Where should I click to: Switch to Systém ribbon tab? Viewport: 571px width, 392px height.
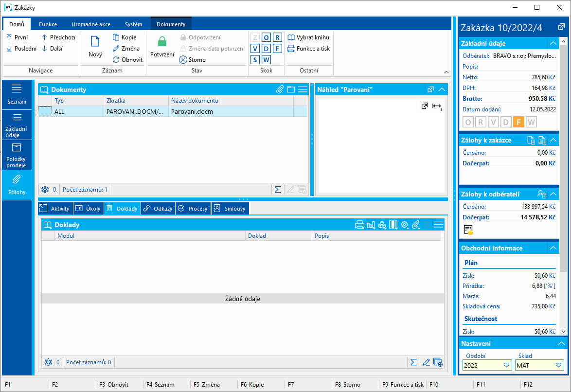(x=134, y=24)
